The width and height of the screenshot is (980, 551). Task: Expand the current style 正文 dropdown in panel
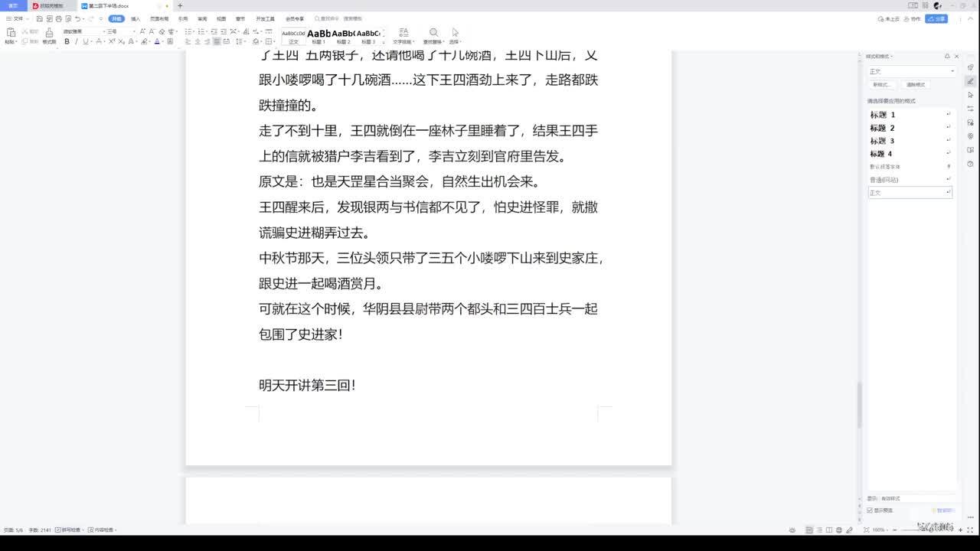coord(952,71)
